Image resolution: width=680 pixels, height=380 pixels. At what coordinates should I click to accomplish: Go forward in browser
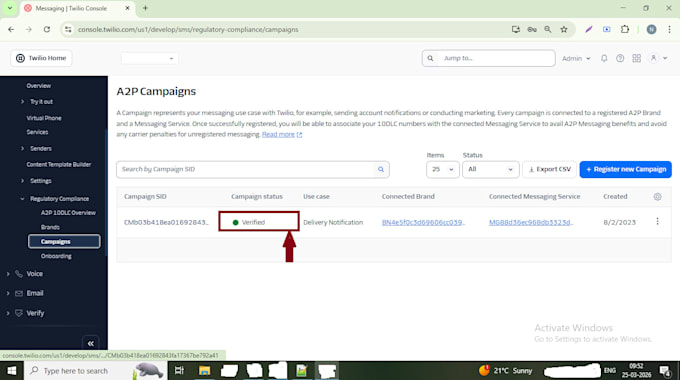(x=29, y=29)
